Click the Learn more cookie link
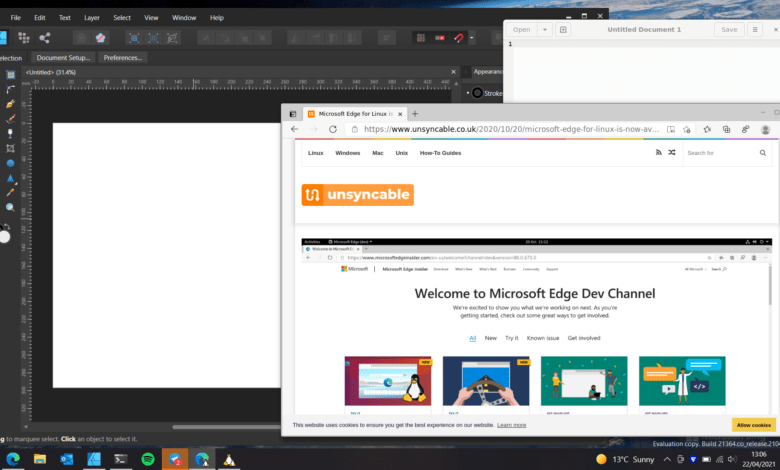Screen dimensions: 780x470 pos(511,425)
